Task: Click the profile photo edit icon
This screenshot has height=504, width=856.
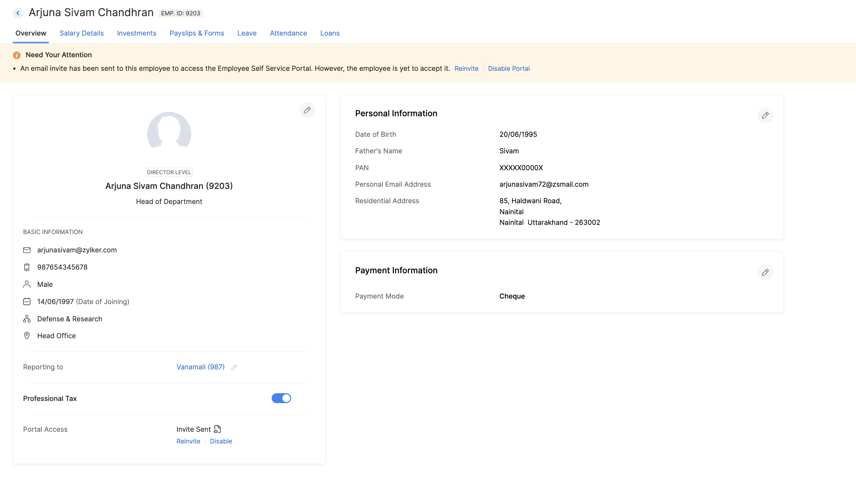Action: (307, 110)
